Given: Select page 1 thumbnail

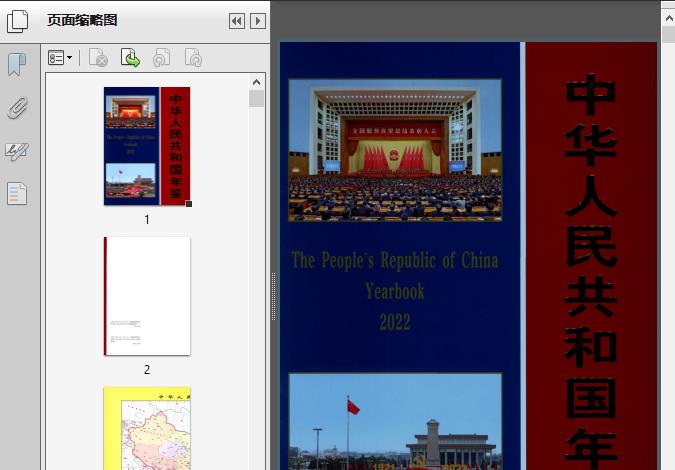Looking at the screenshot, I should (147, 146).
